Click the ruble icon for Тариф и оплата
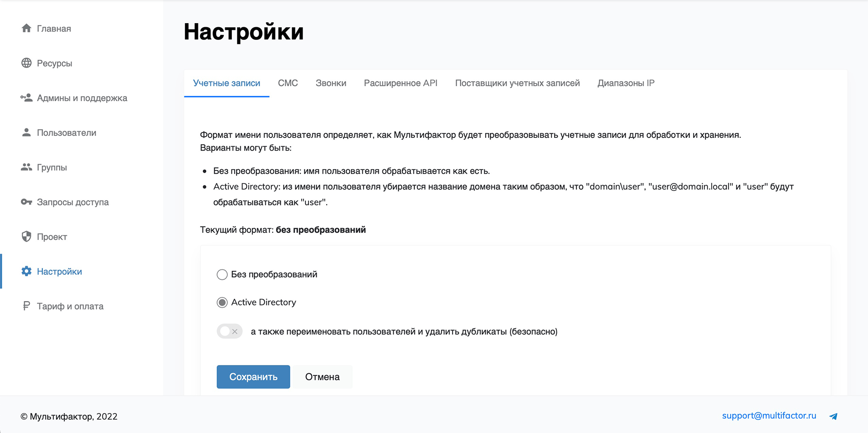The image size is (868, 433). 26,306
